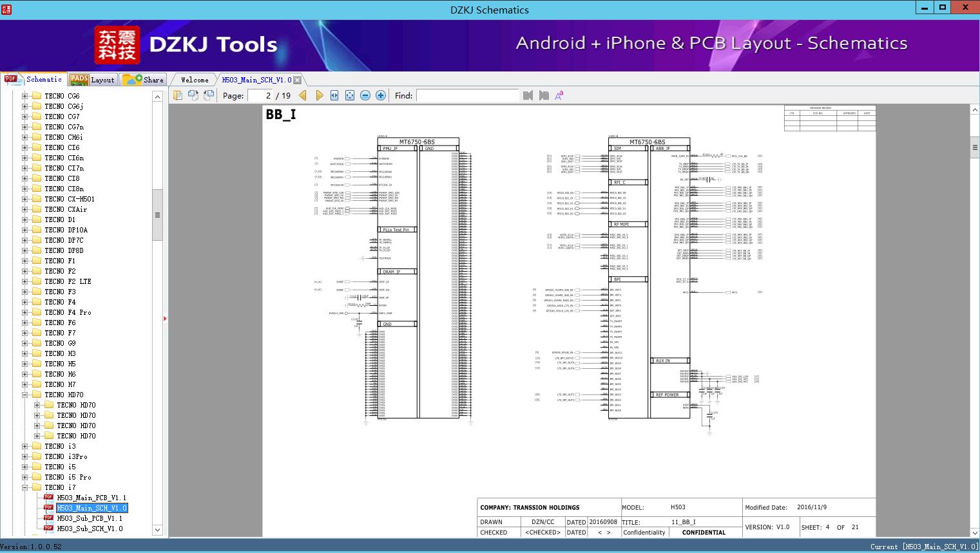Click the Find text field
The image size is (980, 553).
467,95
